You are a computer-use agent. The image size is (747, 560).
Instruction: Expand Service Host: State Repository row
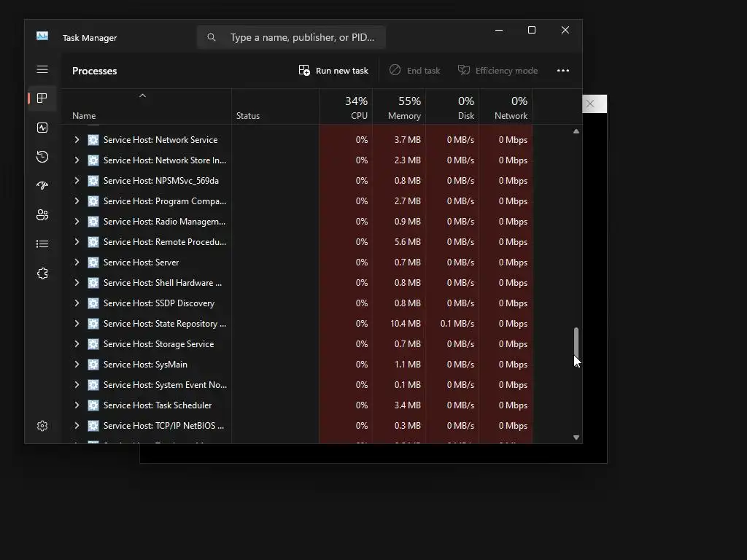(x=77, y=323)
